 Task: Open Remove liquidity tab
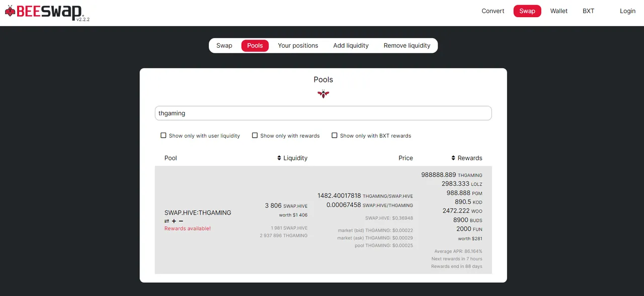407,45
